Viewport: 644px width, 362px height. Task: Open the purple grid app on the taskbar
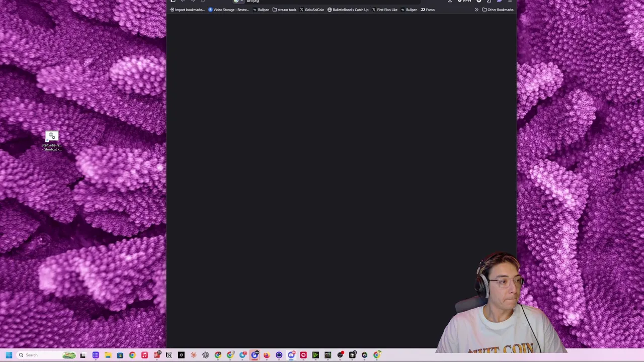(96, 355)
